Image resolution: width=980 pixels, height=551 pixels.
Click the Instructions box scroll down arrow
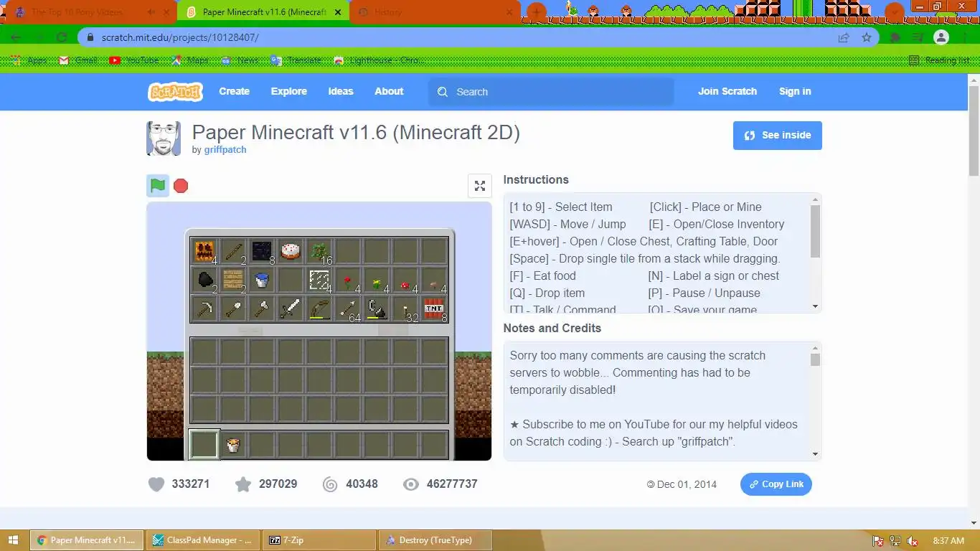(x=815, y=306)
